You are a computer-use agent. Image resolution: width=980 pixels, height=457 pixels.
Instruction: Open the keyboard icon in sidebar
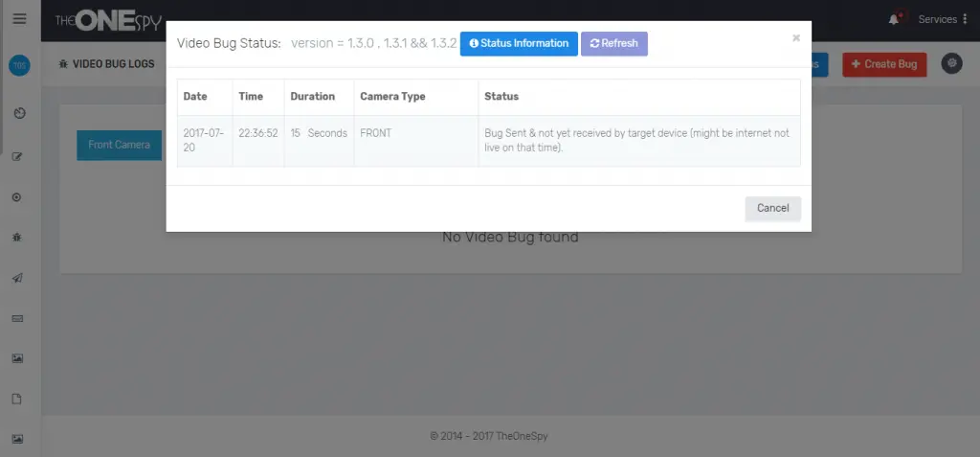(x=18, y=318)
